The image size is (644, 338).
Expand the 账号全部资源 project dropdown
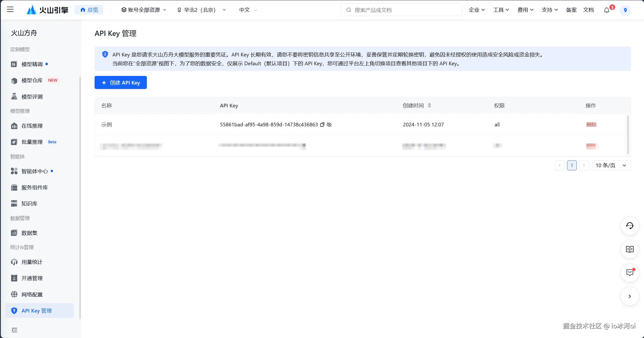point(143,10)
